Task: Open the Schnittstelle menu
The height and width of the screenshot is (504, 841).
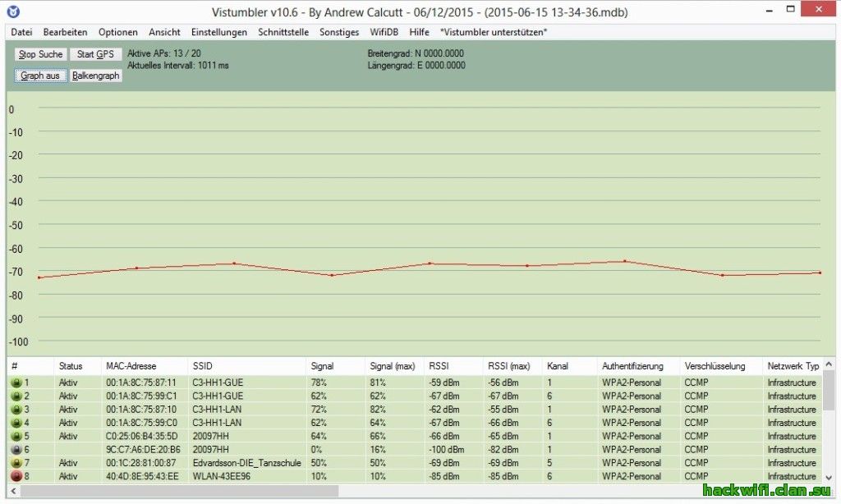Action: (x=283, y=32)
